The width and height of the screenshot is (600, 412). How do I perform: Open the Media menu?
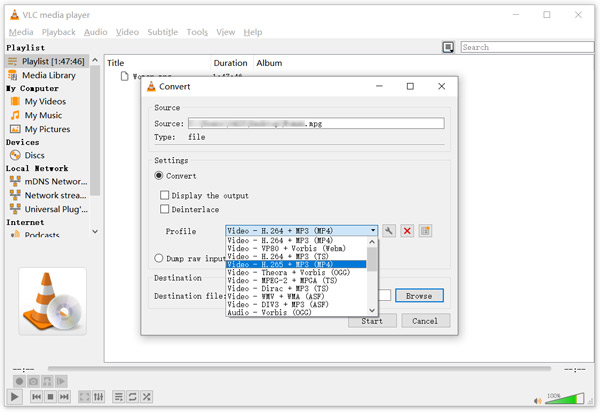tap(21, 32)
